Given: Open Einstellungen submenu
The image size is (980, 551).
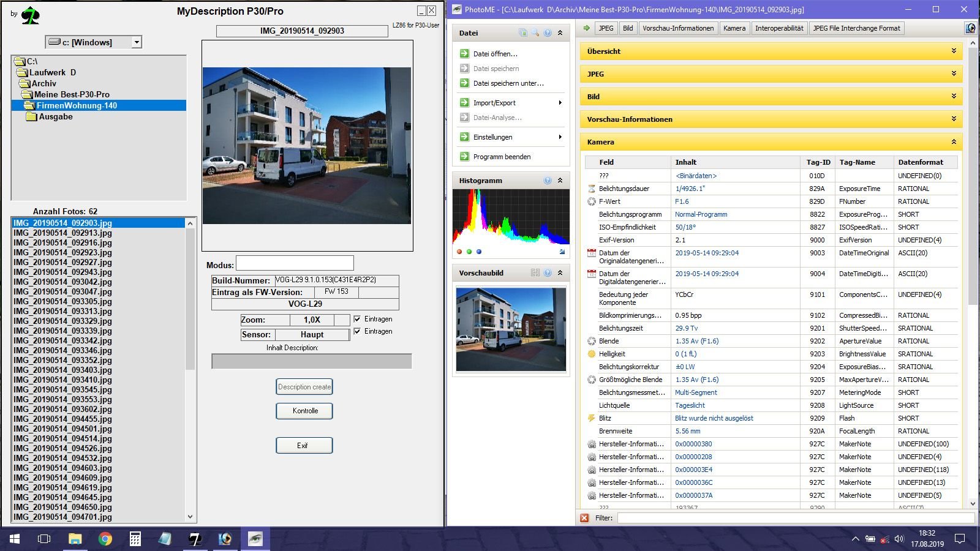Looking at the screenshot, I should pos(511,137).
